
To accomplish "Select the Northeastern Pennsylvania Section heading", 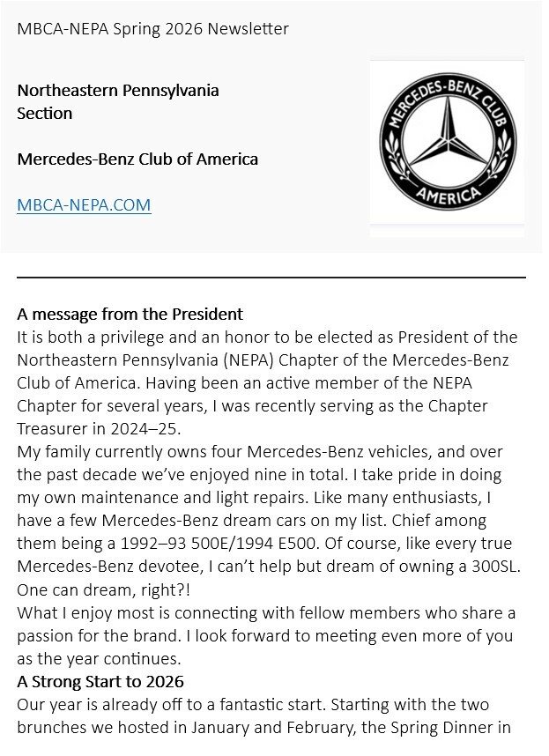I will click(x=118, y=101).
